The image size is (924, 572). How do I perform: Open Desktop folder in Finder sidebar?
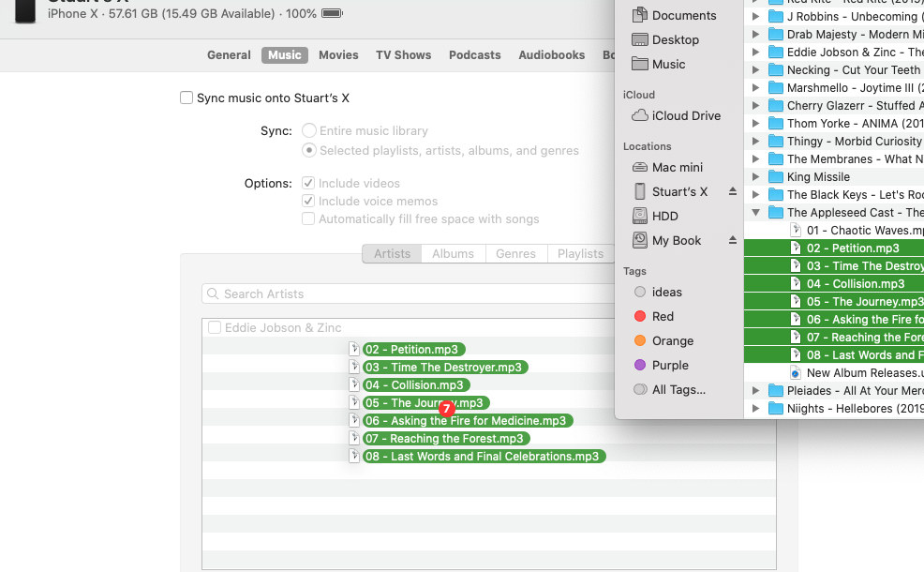pyautogui.click(x=664, y=39)
